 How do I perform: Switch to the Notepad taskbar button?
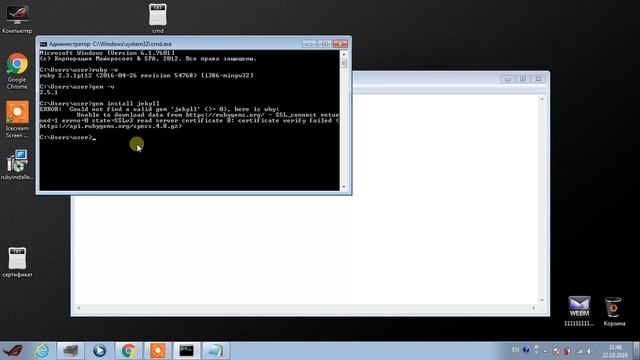pyautogui.click(x=216, y=351)
